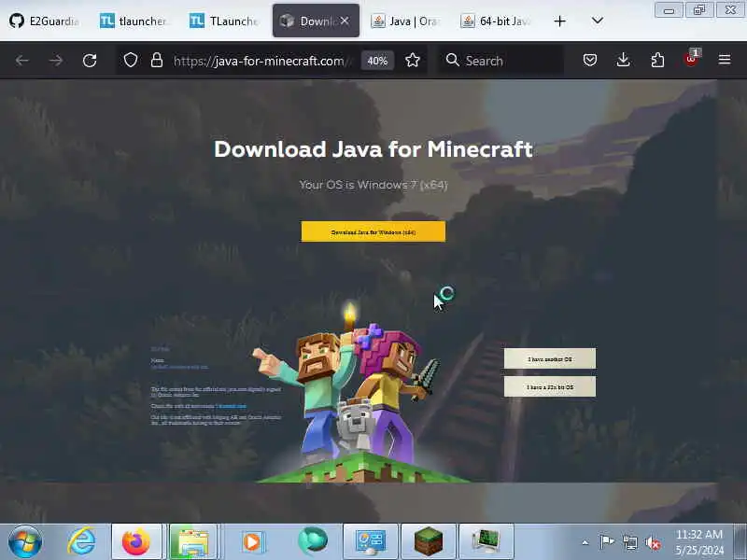Open the control panel taskbar window
Screen dimensions: 747x560
pos(370,541)
